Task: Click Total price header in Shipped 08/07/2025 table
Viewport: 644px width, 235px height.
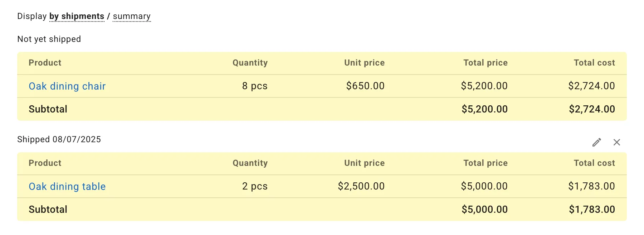Action: pyautogui.click(x=485, y=163)
